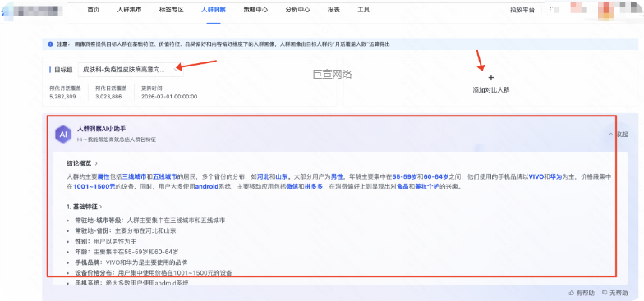644x301 pixels.
Task: Click the 添加对比人群 label
Action: point(491,89)
